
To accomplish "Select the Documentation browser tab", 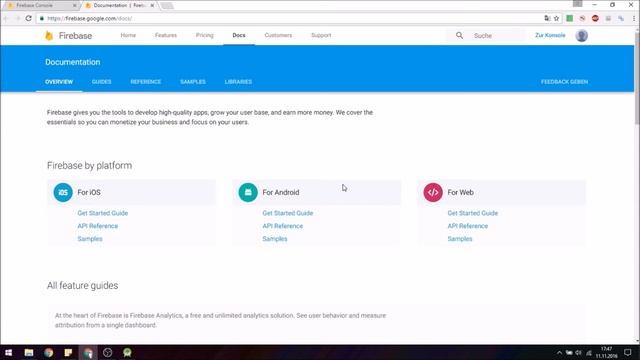I will pos(119,6).
